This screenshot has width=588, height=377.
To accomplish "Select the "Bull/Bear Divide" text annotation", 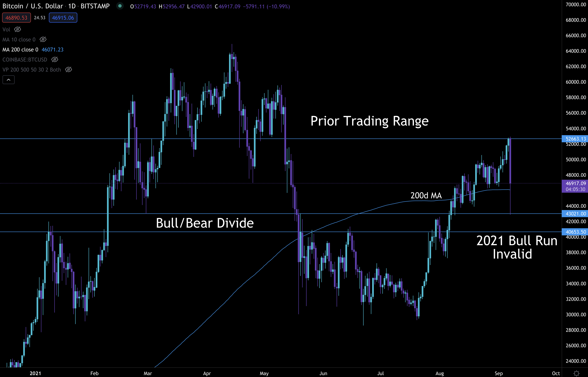I will point(205,223).
